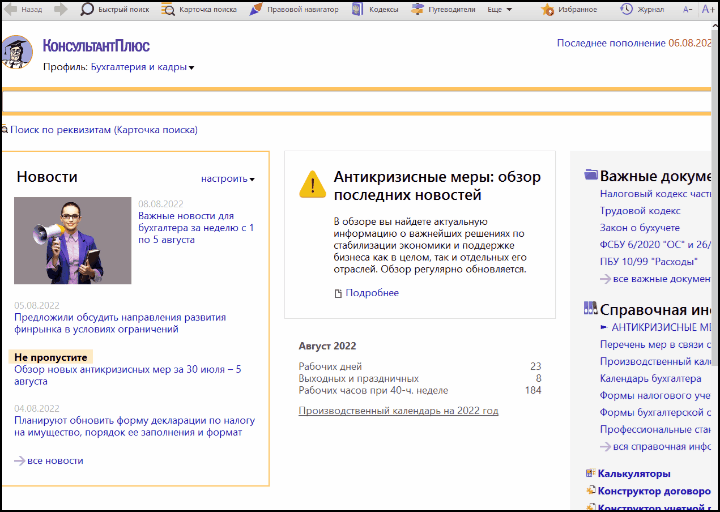Open все новости link
This screenshot has height=512, width=720.
tap(55, 461)
